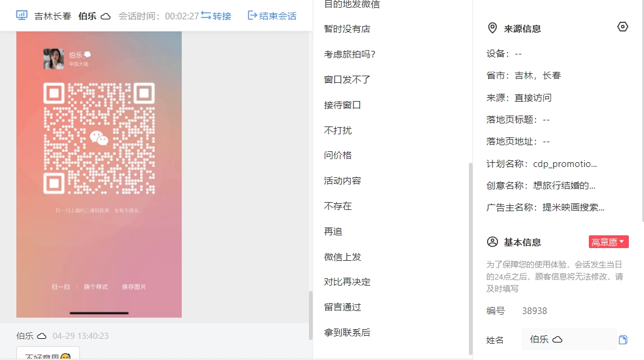Click the 计划名称 cdp_promotio... row
This screenshot has height=360, width=644.
[x=542, y=164]
